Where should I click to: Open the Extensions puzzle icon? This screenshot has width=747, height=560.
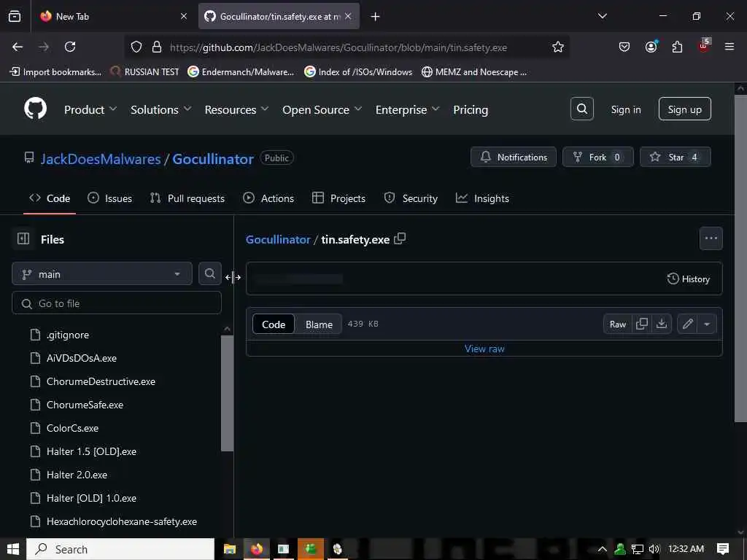pyautogui.click(x=677, y=47)
